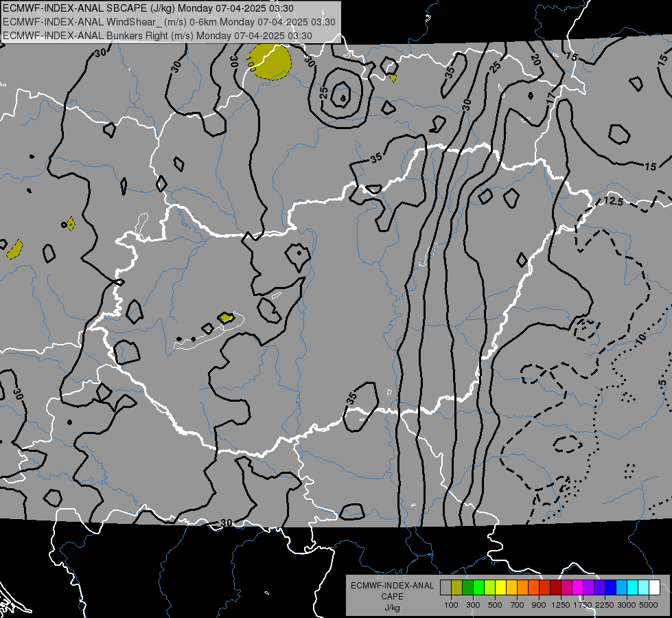Click the olive legend swatch
672x618 pixels.
tap(457, 588)
